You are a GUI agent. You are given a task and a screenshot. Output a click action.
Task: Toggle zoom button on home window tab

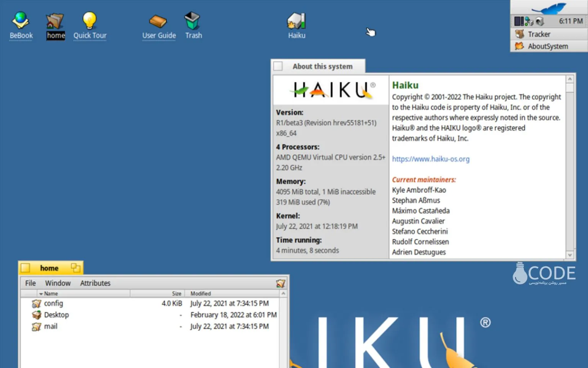click(75, 268)
